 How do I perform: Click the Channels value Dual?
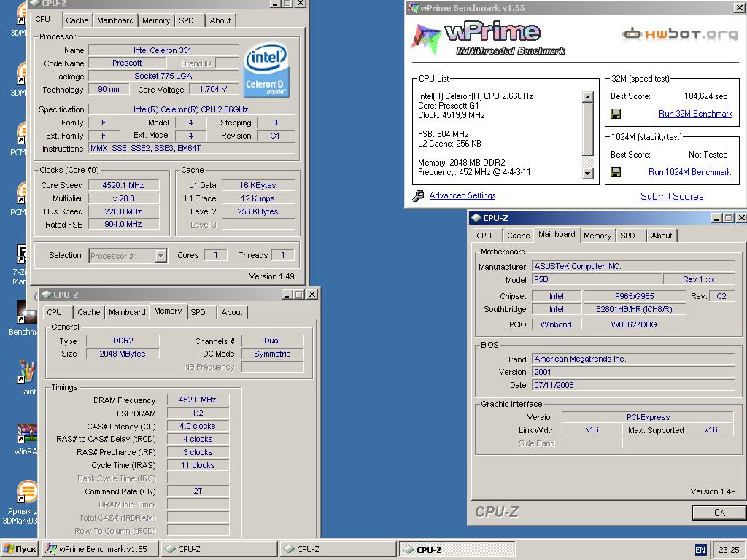(272, 341)
